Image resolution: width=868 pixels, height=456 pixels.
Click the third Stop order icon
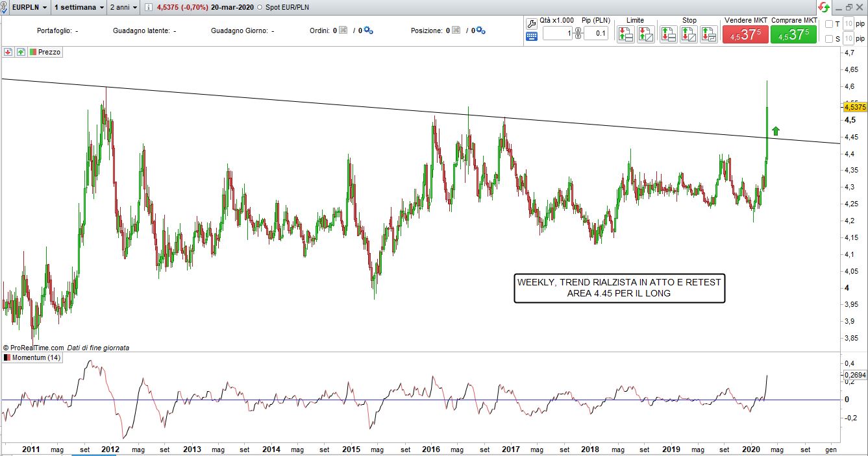(708, 34)
